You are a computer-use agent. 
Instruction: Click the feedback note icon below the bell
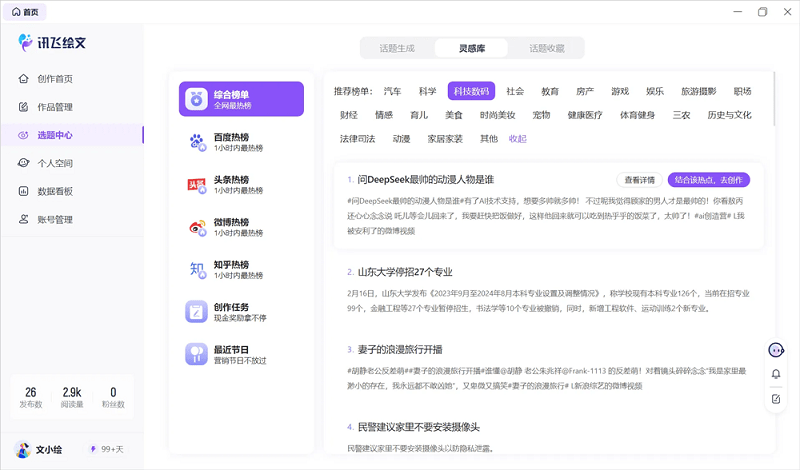pyautogui.click(x=776, y=399)
